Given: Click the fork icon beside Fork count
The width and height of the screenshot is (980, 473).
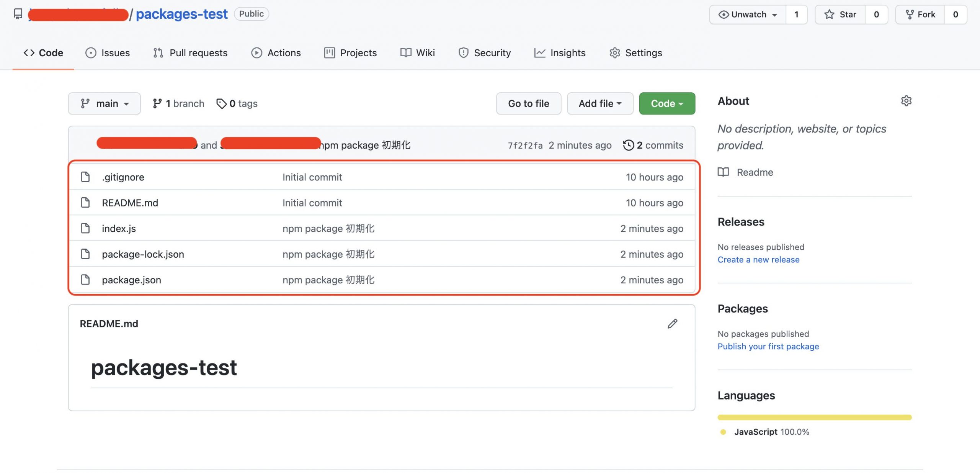Looking at the screenshot, I should [x=910, y=14].
